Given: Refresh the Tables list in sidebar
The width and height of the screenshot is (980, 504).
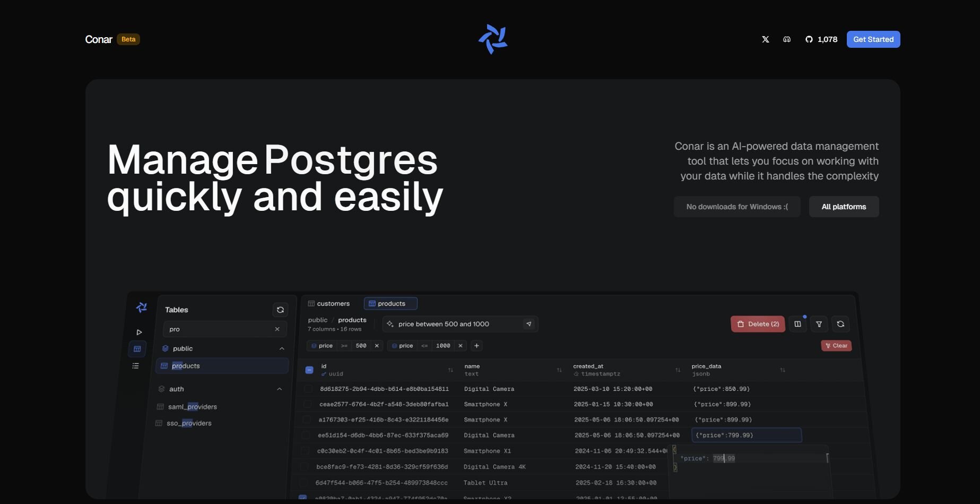Looking at the screenshot, I should click(x=280, y=310).
